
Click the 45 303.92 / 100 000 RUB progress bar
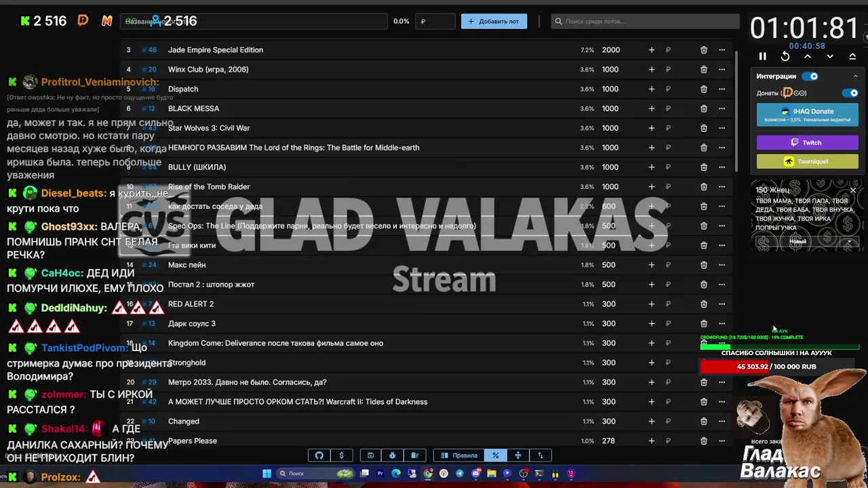(776, 367)
